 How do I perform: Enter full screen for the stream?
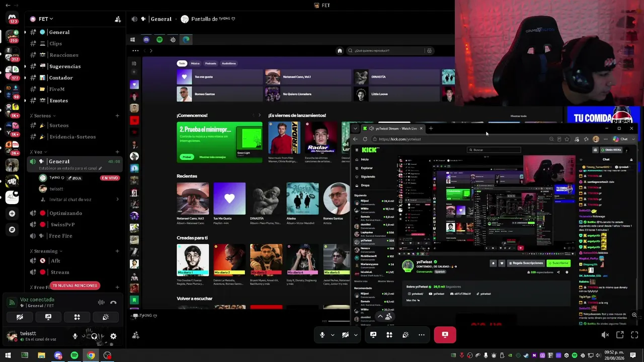(634, 335)
